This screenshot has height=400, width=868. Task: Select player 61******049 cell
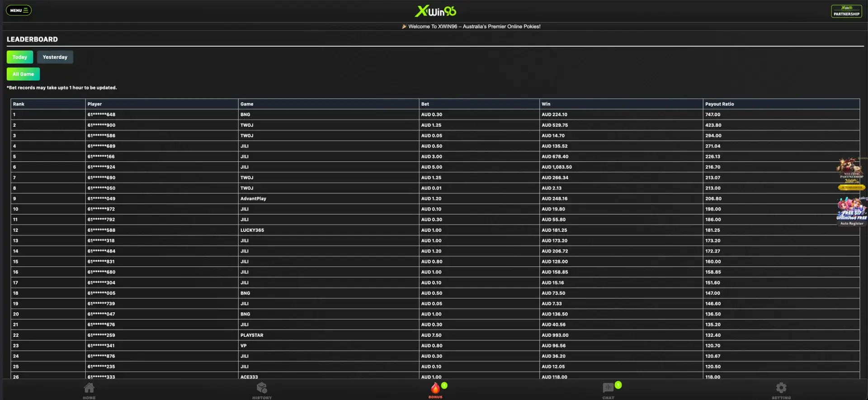pos(162,198)
